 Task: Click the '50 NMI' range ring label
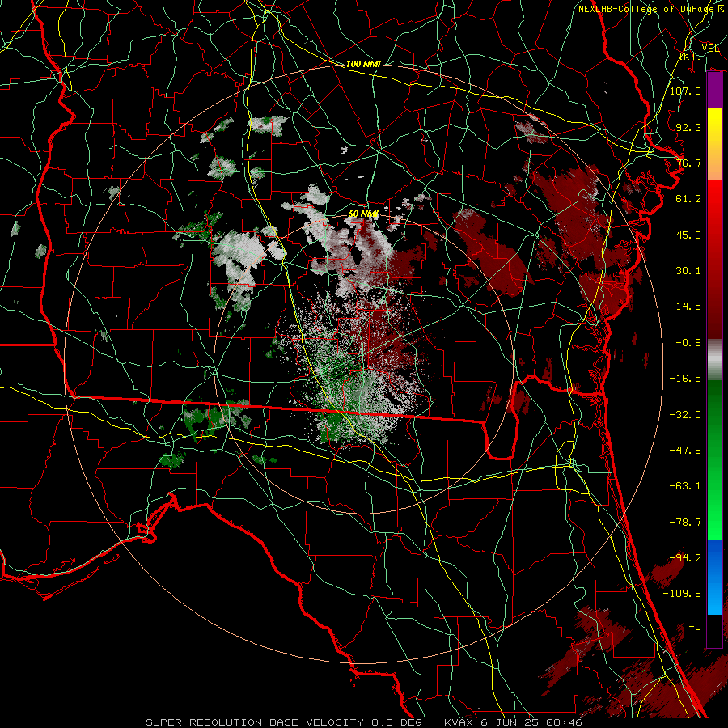click(363, 214)
